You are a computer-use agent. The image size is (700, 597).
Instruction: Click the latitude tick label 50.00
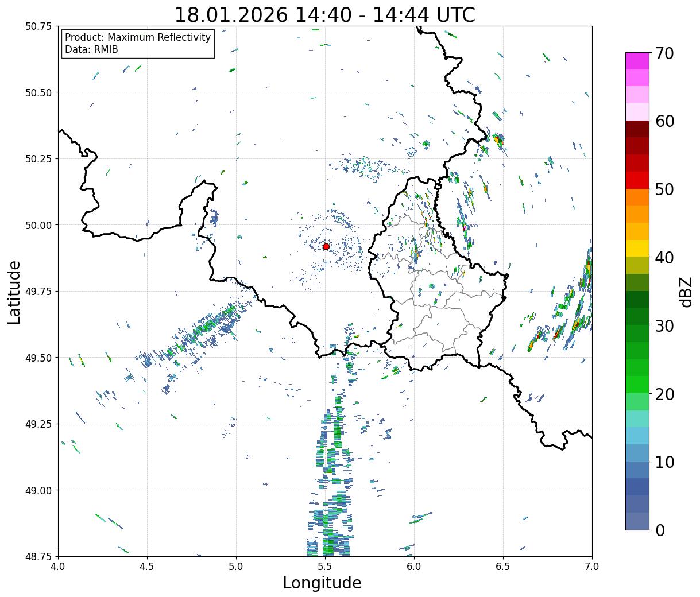coord(38,226)
